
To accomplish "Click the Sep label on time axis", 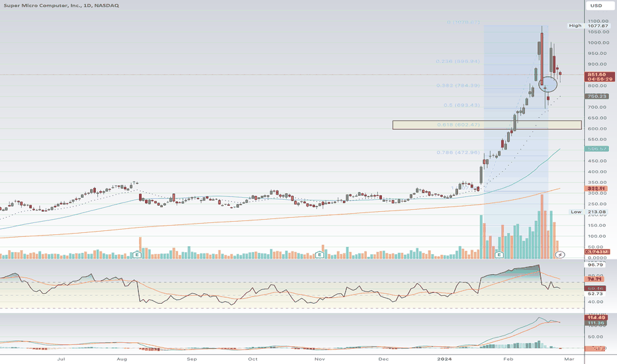I will 191,359.
